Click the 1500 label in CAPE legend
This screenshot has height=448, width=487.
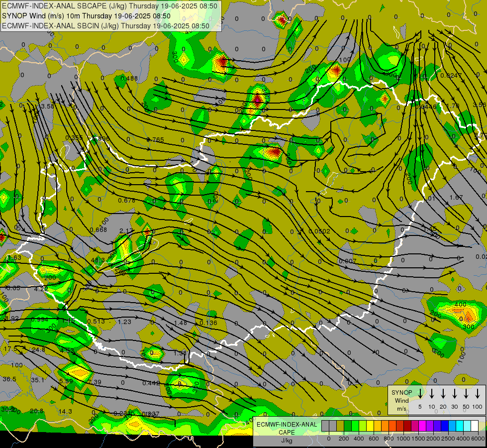[x=418, y=439]
